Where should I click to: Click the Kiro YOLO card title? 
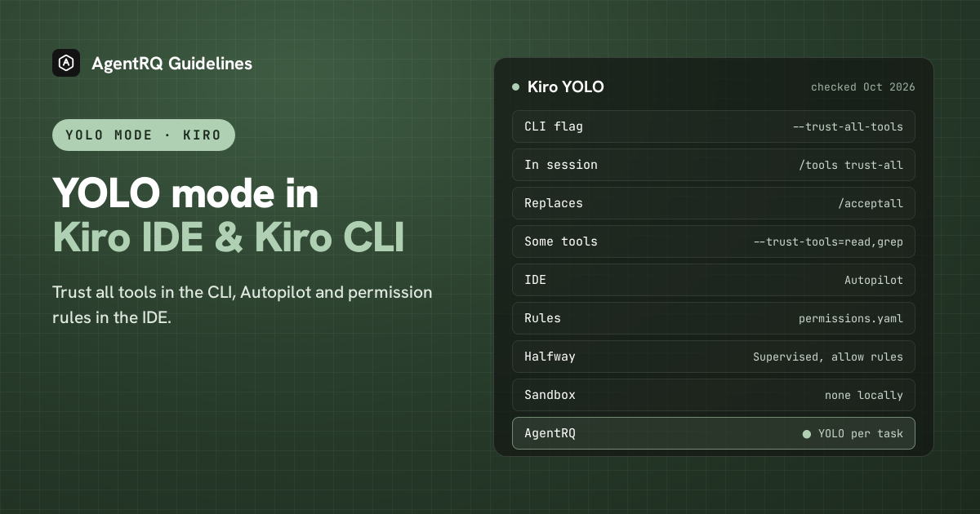(x=565, y=86)
